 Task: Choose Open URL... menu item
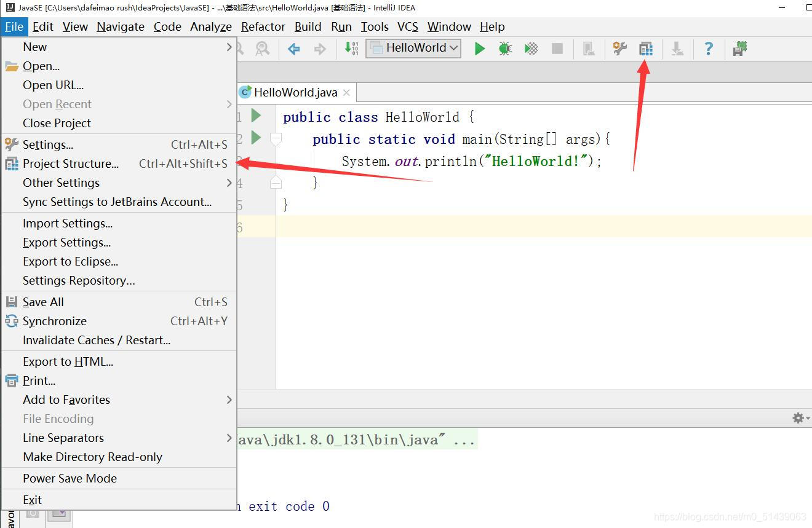(119, 85)
